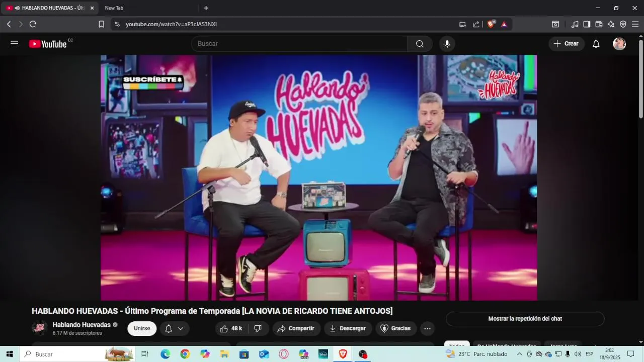Open the Windows notification center
The height and width of the screenshot is (362, 644).
631,354
